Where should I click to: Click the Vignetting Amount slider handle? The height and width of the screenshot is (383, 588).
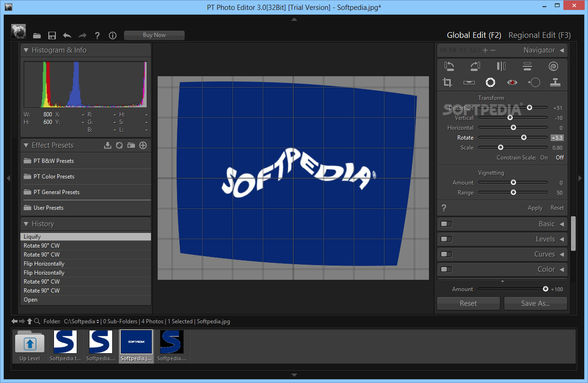click(513, 182)
